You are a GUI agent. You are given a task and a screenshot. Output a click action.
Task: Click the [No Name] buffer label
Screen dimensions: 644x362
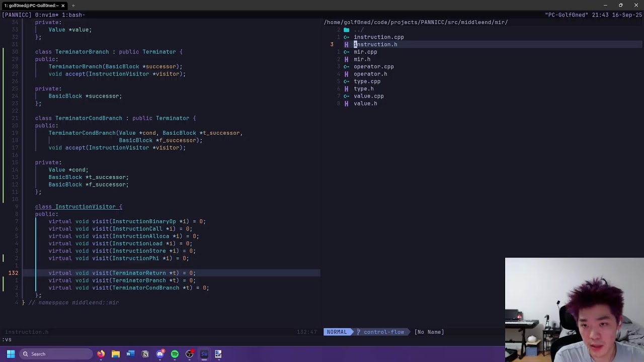[x=429, y=332]
